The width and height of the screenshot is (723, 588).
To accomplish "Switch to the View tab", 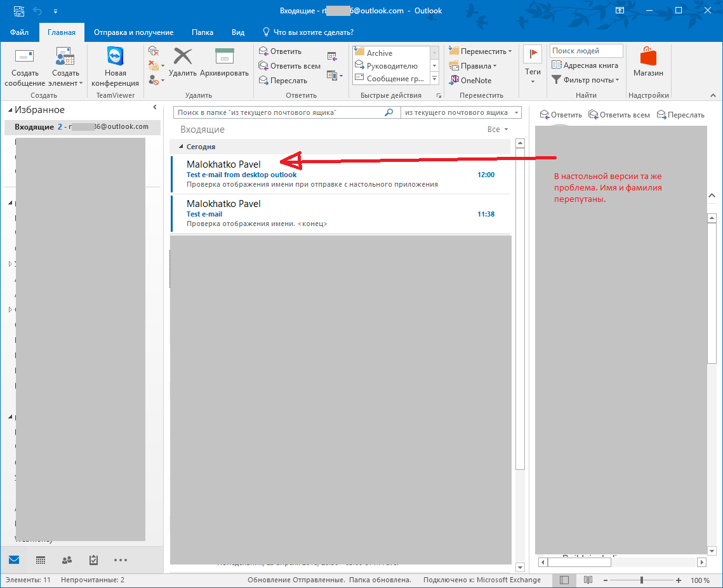I will 238,32.
